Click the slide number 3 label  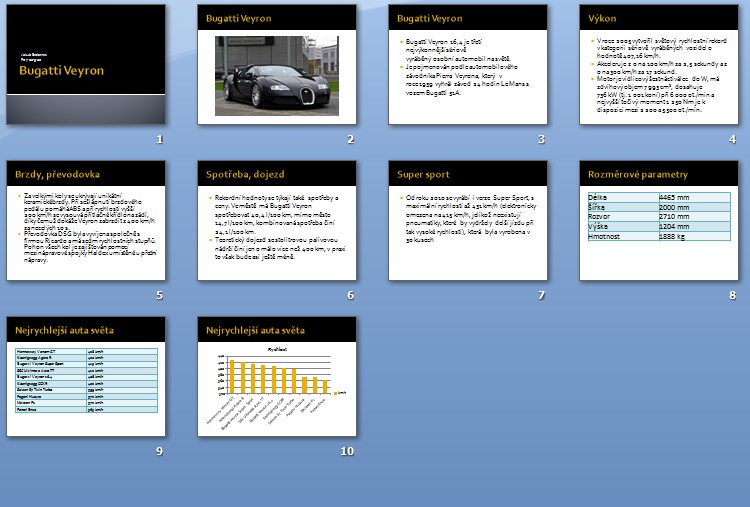point(541,139)
